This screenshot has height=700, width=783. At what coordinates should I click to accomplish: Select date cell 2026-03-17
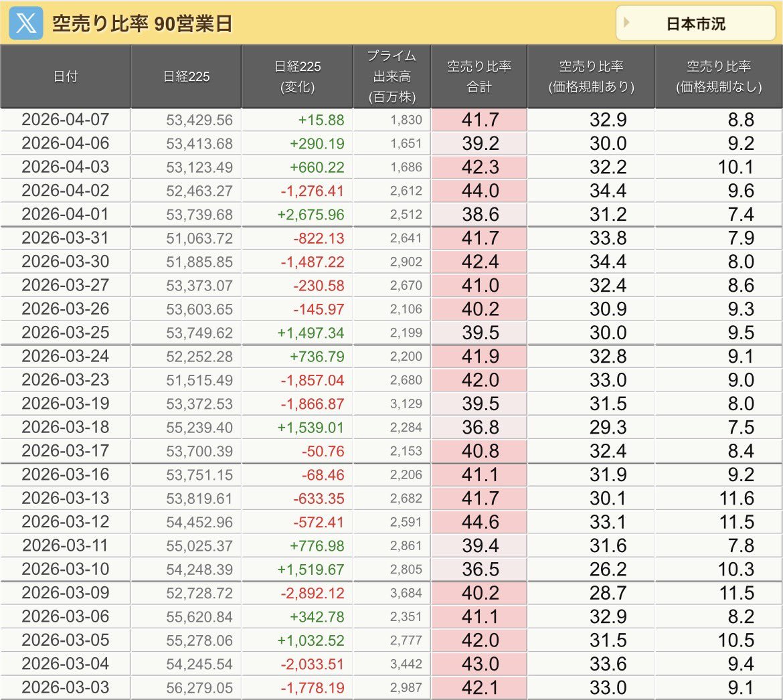click(x=66, y=451)
